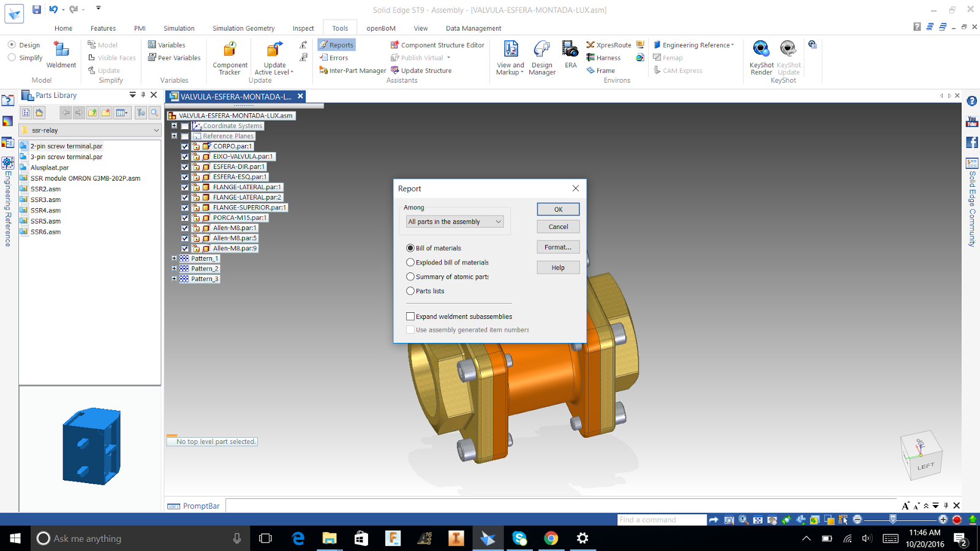980x551 pixels.
Task: Click Update Structure in Assistants group
Action: (x=421, y=70)
